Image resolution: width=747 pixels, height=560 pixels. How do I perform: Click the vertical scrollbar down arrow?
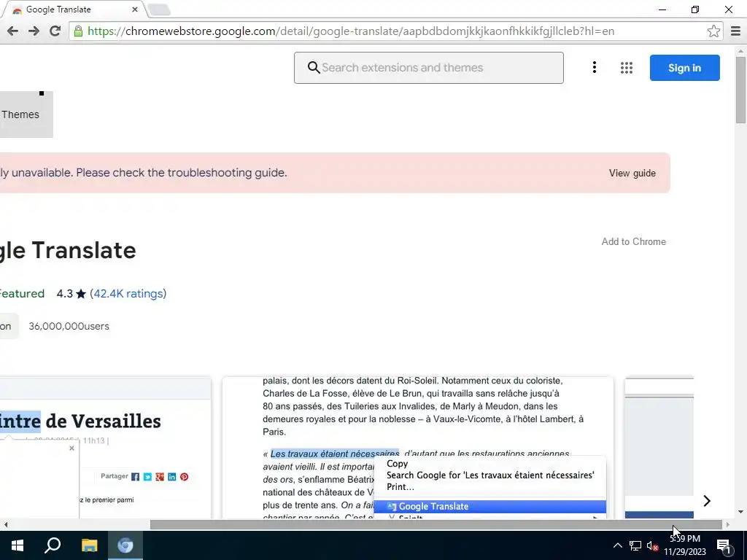[x=740, y=513]
